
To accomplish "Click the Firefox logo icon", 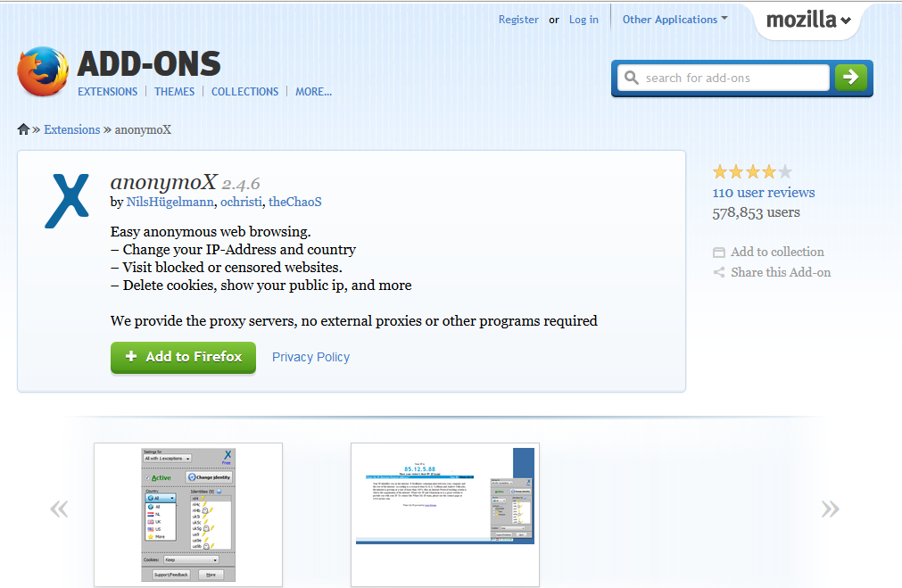I will coord(44,71).
